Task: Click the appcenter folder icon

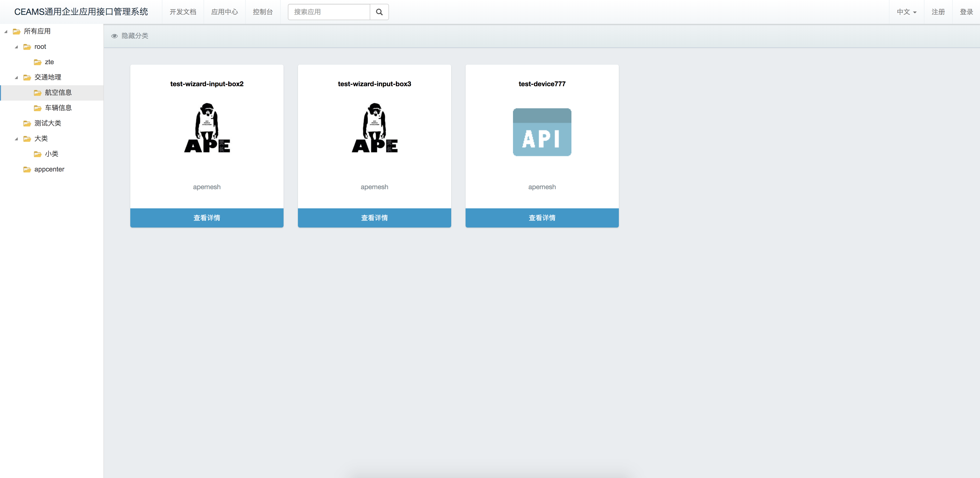Action: 27,169
